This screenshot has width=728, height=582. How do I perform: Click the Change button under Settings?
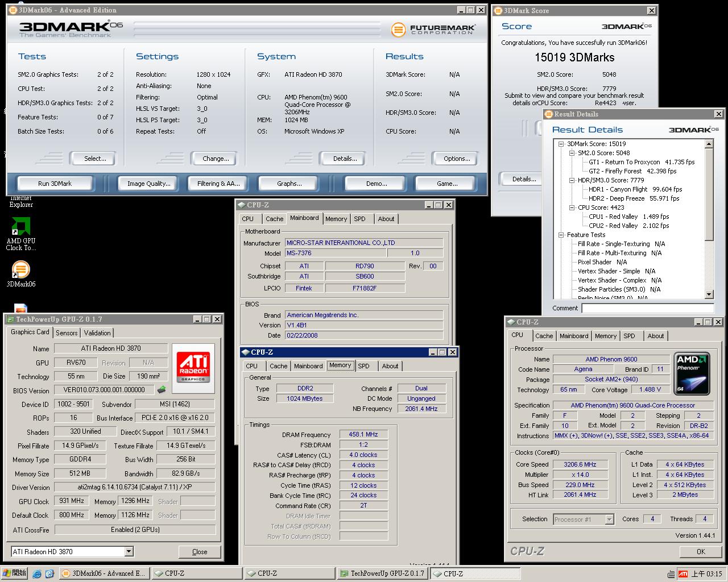[216, 159]
